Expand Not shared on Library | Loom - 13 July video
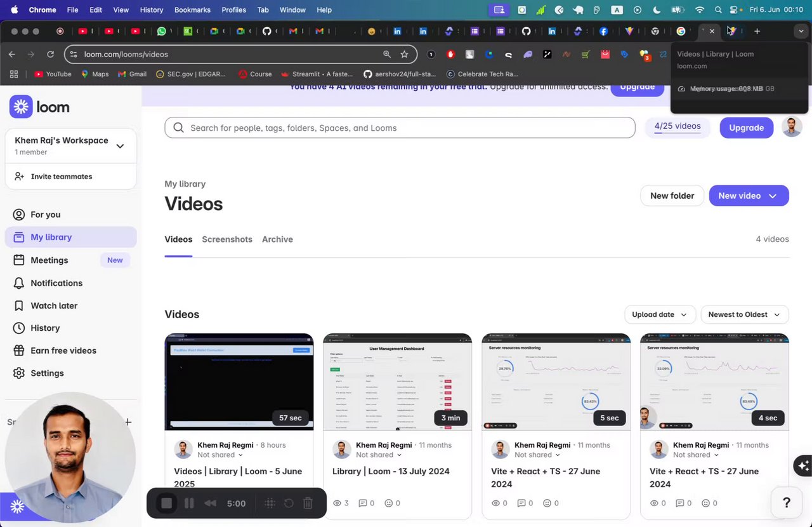Image resolution: width=812 pixels, height=527 pixels. pyautogui.click(x=379, y=455)
